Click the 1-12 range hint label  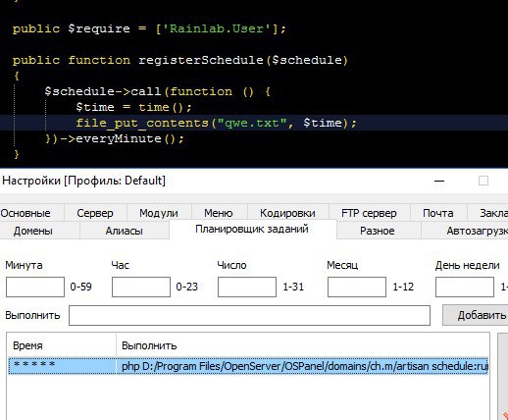pyautogui.click(x=403, y=287)
